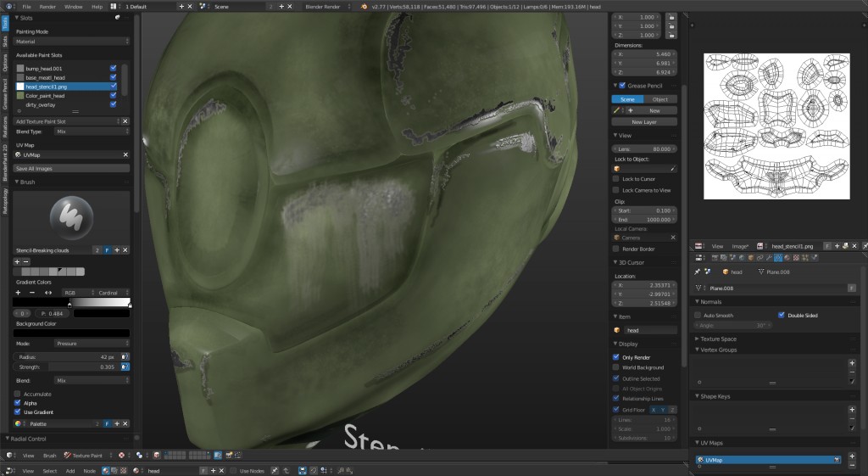Remove the Add Texture Paint Slot entry
The image size is (868, 476).
click(125, 121)
